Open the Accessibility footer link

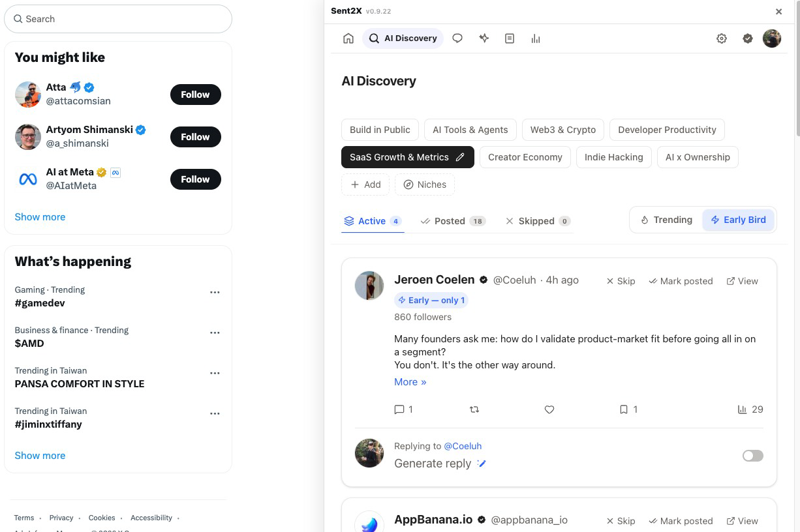pos(151,518)
